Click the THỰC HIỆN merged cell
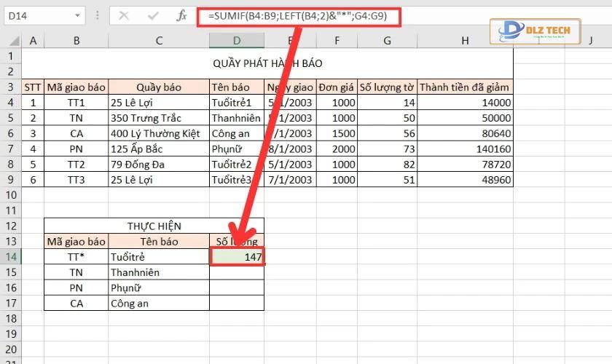Screen dimensions: 612x364 [x=154, y=226]
